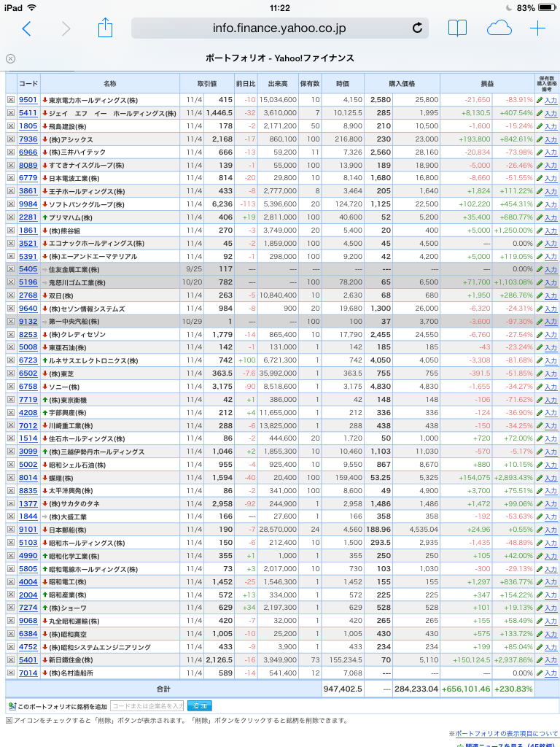Open new tab with plus icon
The height and width of the screenshot is (747, 560).
point(537,28)
